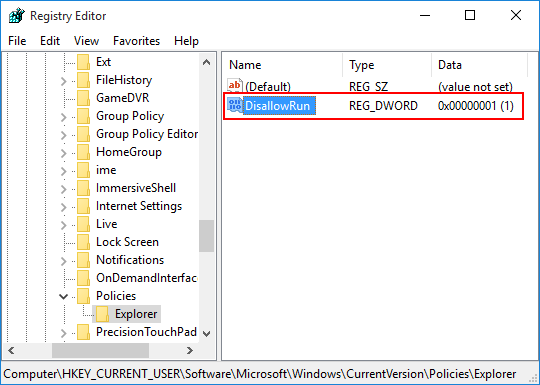This screenshot has width=540, height=385.
Task: Expand the PrecisionTouchPad key
Action: coord(63,333)
